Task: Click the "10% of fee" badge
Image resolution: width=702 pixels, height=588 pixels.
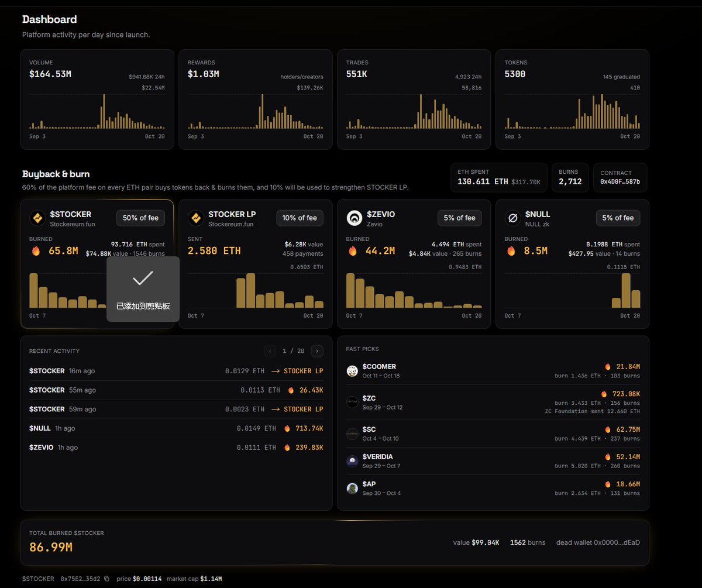Action: click(300, 218)
